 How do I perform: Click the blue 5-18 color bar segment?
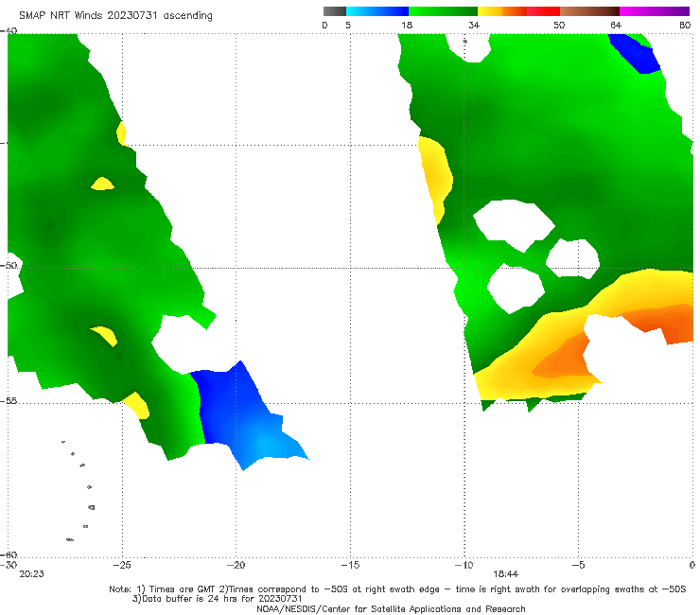(377, 11)
